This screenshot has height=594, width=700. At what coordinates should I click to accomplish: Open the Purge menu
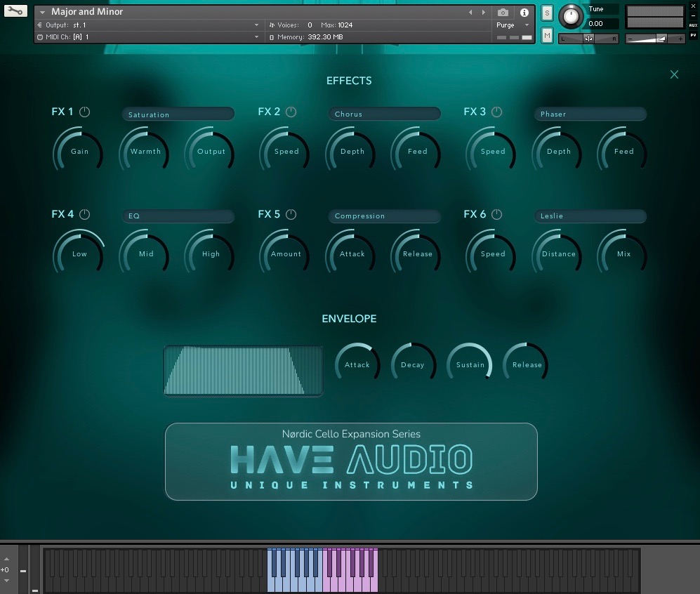click(507, 25)
